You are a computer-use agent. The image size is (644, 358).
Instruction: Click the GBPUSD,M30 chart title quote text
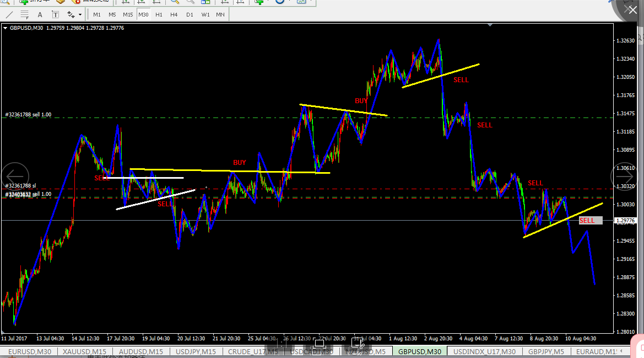click(x=67, y=28)
